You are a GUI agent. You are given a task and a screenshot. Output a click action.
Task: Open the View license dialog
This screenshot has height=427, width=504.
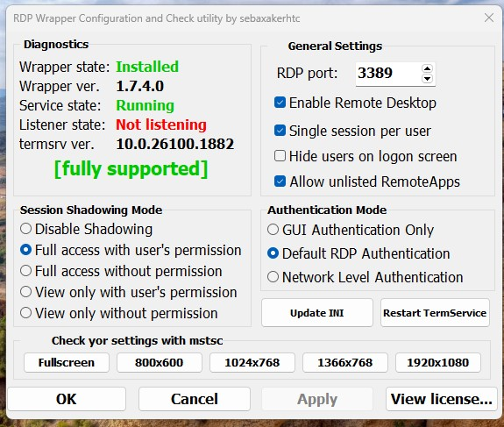point(441,399)
